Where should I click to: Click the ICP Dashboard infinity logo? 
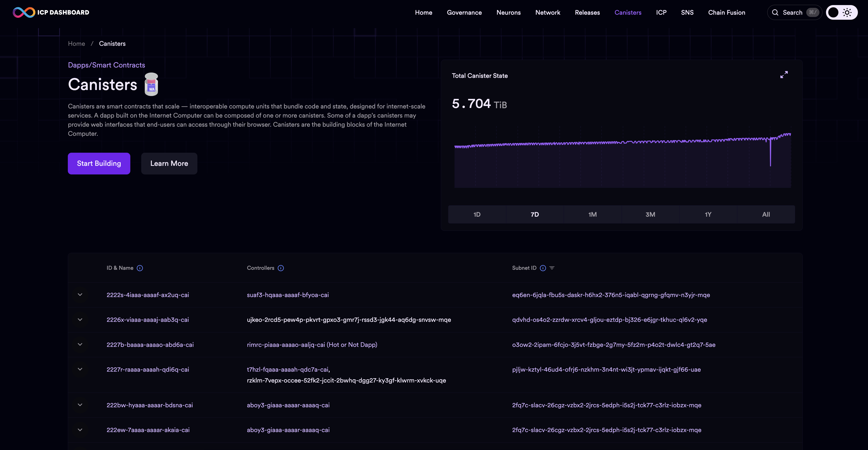point(24,12)
